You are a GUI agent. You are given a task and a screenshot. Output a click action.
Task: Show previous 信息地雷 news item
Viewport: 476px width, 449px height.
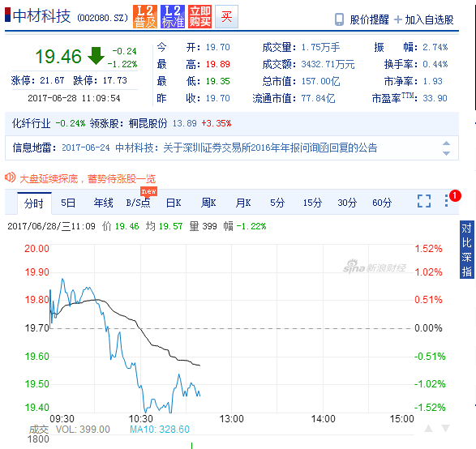click(446, 143)
